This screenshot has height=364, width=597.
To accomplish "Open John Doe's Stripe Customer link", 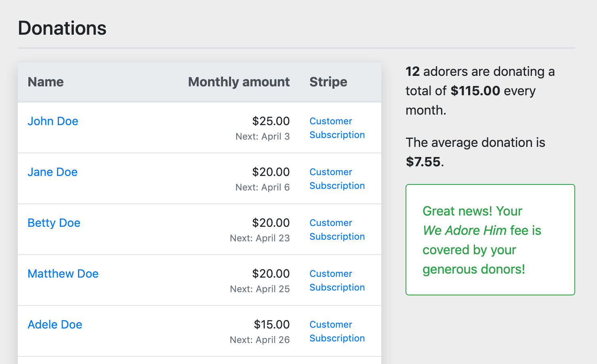I will pos(331,121).
